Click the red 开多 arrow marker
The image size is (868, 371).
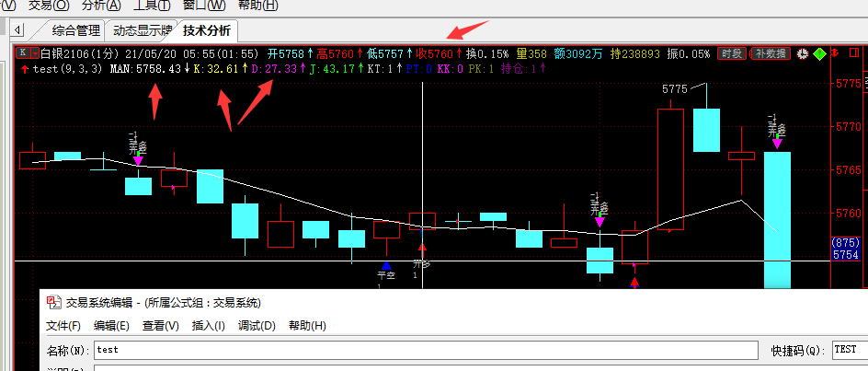[422, 249]
